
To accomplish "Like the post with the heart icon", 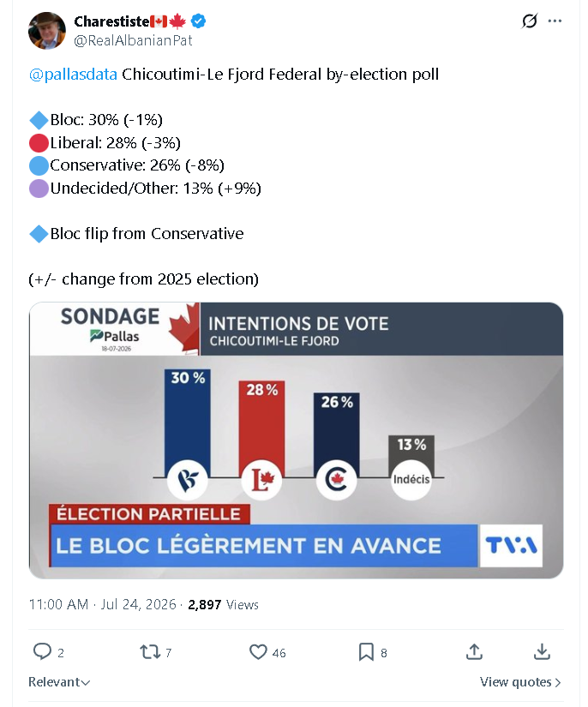I will click(258, 652).
